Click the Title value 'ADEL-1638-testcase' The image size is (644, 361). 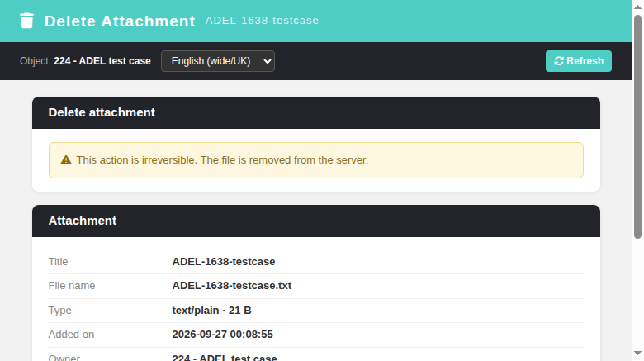224,262
